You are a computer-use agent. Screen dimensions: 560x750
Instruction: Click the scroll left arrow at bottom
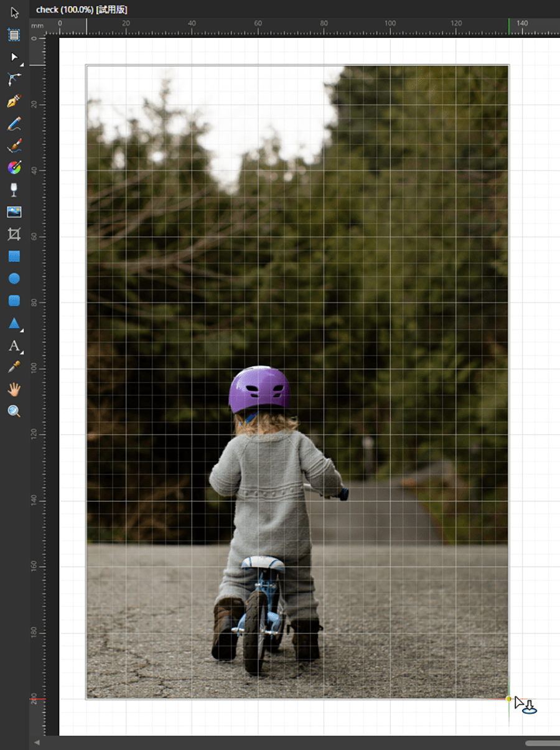[37, 743]
